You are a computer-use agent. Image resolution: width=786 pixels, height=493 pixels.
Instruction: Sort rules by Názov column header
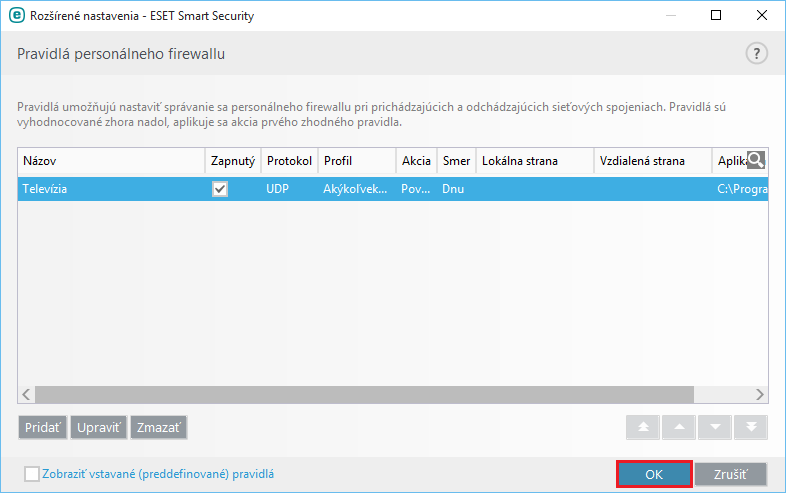(110, 160)
